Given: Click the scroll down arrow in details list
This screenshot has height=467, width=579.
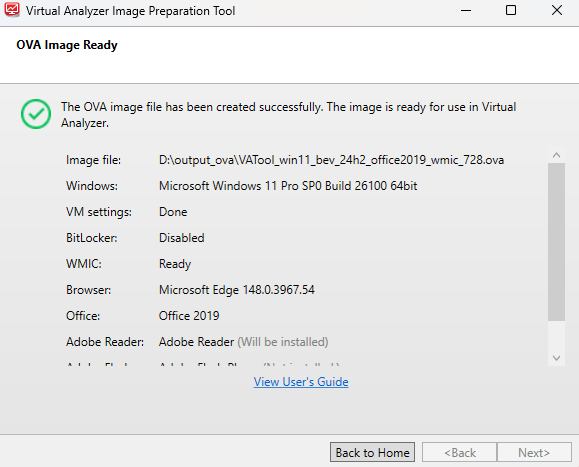Looking at the screenshot, I should (556, 358).
